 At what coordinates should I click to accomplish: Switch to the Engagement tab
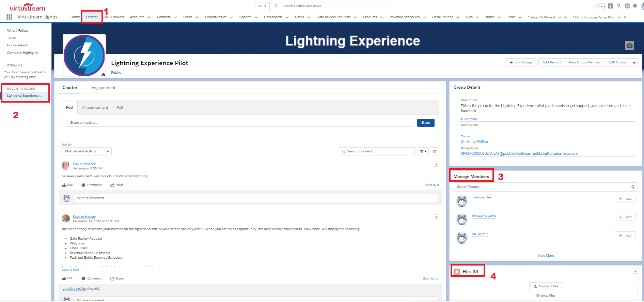coord(103,88)
